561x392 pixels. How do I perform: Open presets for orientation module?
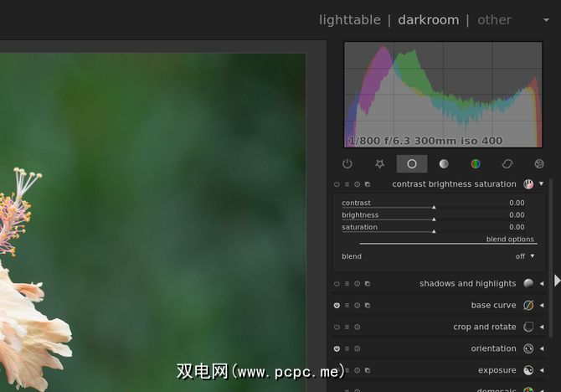click(347, 348)
